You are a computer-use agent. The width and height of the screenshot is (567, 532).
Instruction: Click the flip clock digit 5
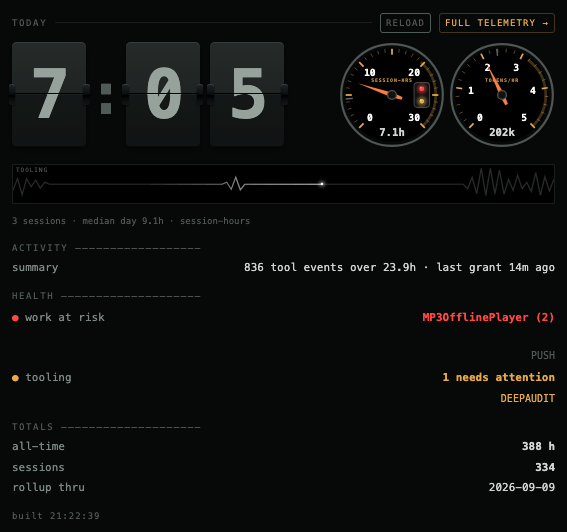(x=247, y=94)
